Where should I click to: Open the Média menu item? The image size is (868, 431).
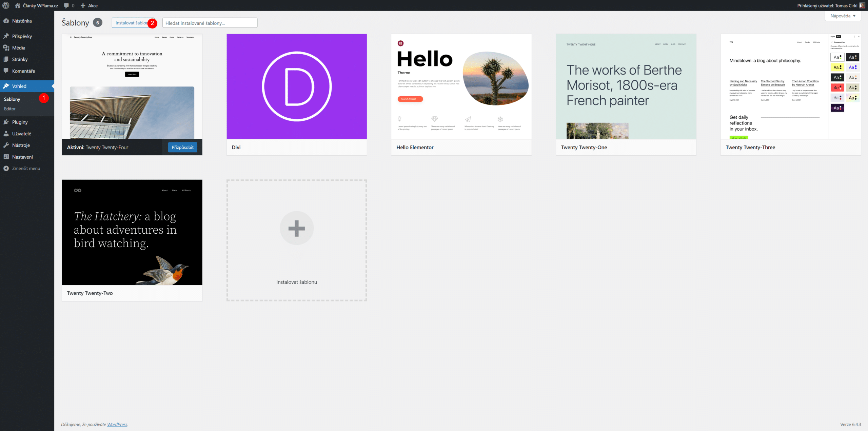[27, 48]
